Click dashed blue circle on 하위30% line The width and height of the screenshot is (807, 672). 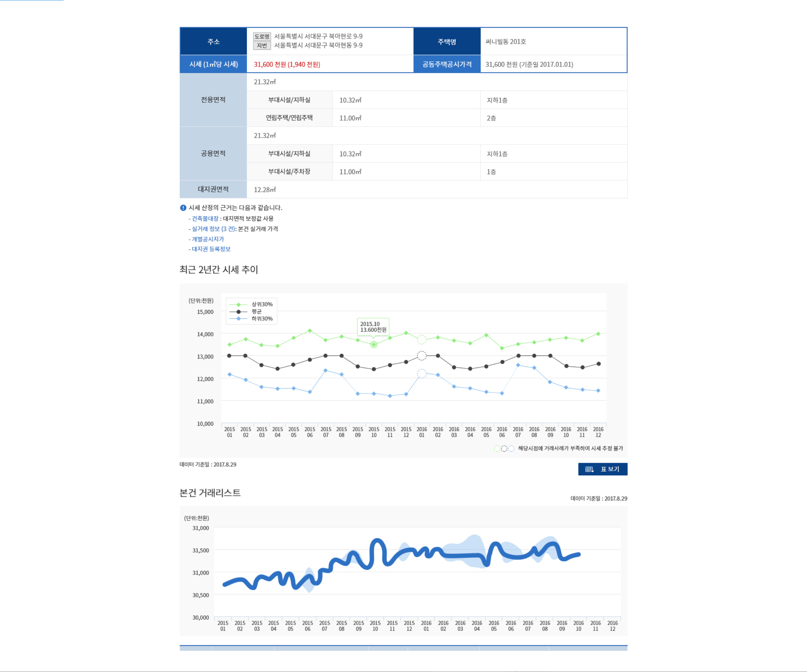click(x=421, y=374)
